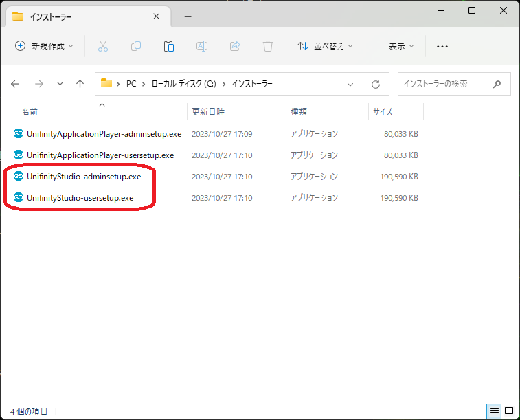Select UnifinityStudio-adminsetup.exe file
Image resolution: width=520 pixels, height=420 pixels.
(x=83, y=177)
